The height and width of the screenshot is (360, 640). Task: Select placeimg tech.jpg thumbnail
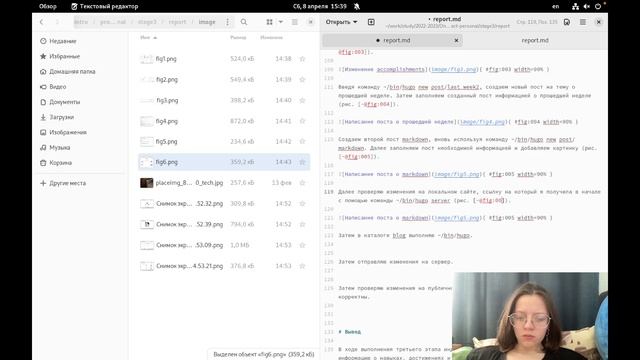tap(147, 183)
